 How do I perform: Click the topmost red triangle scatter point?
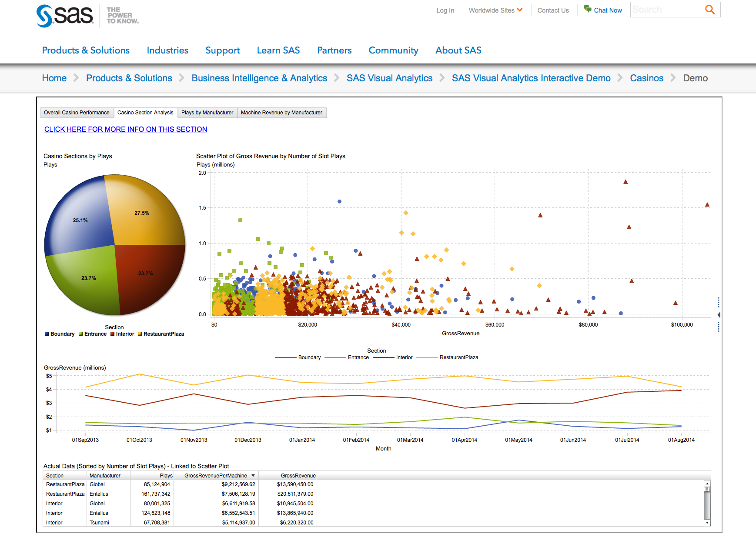[626, 182]
